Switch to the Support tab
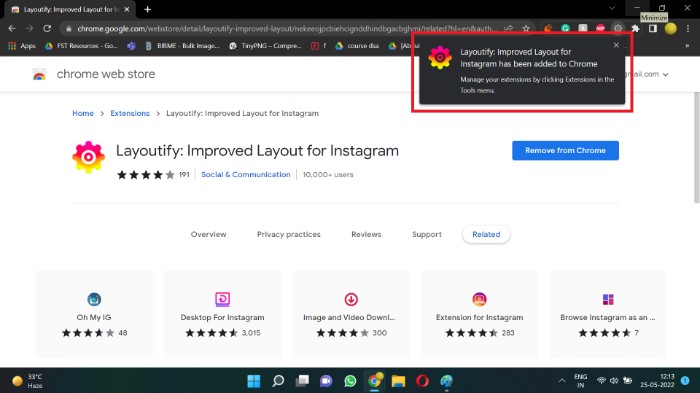Image resolution: width=700 pixels, height=393 pixels. pos(427,234)
